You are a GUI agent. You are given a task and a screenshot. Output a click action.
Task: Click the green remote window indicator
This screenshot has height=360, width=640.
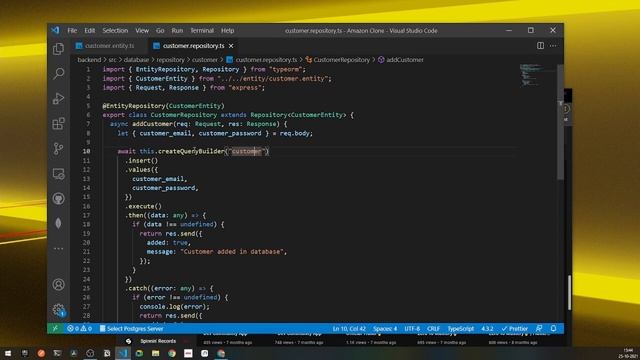55,329
